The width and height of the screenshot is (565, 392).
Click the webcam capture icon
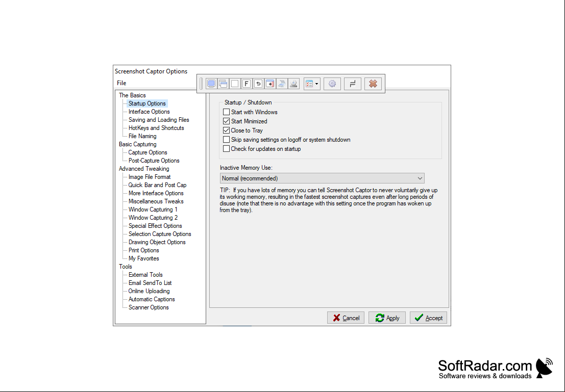(x=293, y=84)
